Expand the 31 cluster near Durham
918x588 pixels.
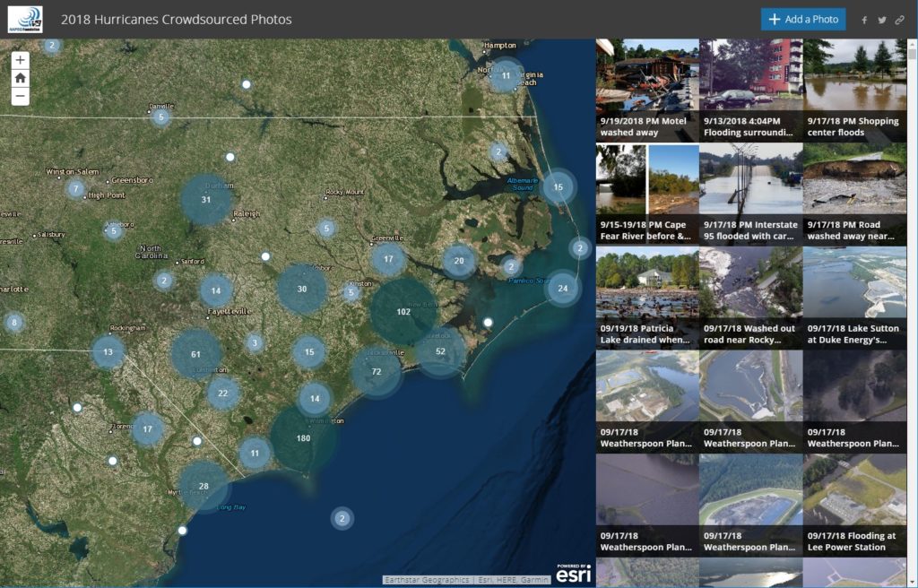pos(205,199)
